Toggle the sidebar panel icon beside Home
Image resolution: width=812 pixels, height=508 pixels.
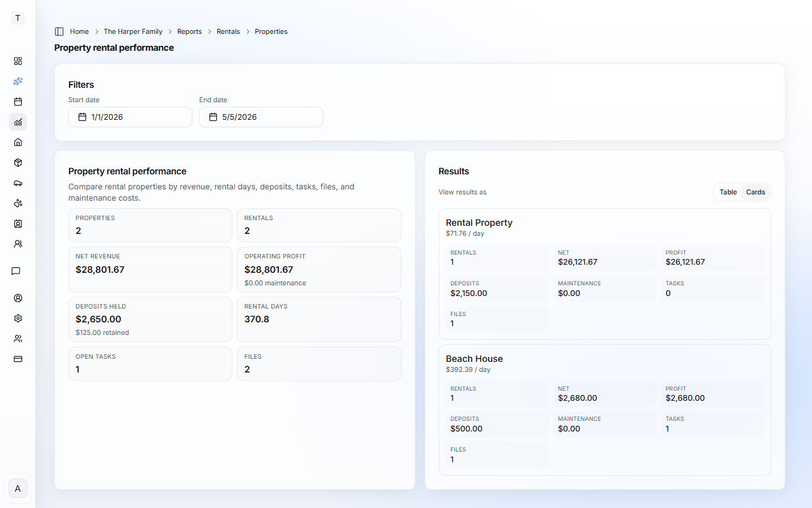[60, 31]
